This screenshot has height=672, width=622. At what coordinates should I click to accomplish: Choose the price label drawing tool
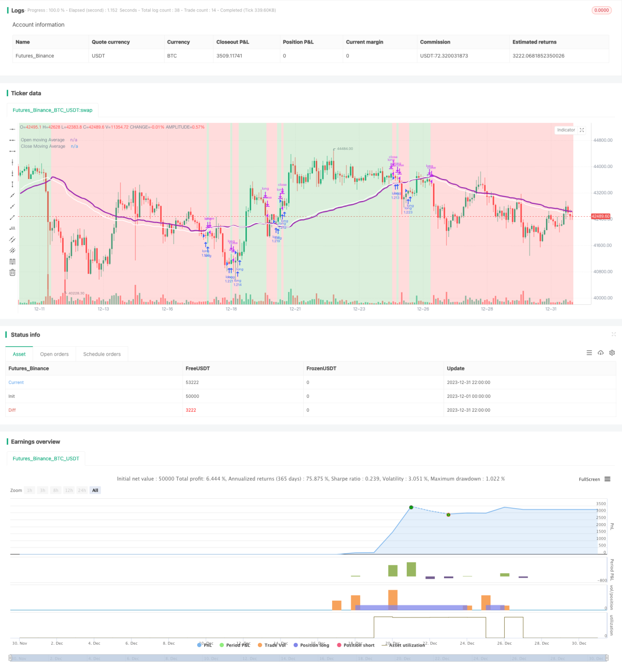(x=12, y=228)
